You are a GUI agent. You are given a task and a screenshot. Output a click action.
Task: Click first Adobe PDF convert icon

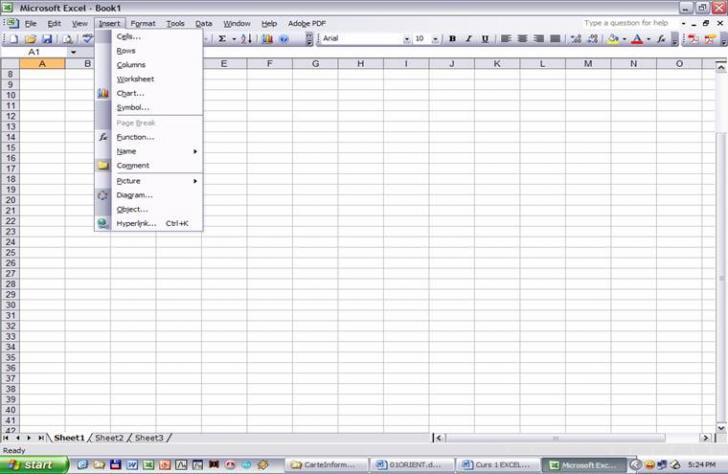pos(693,39)
